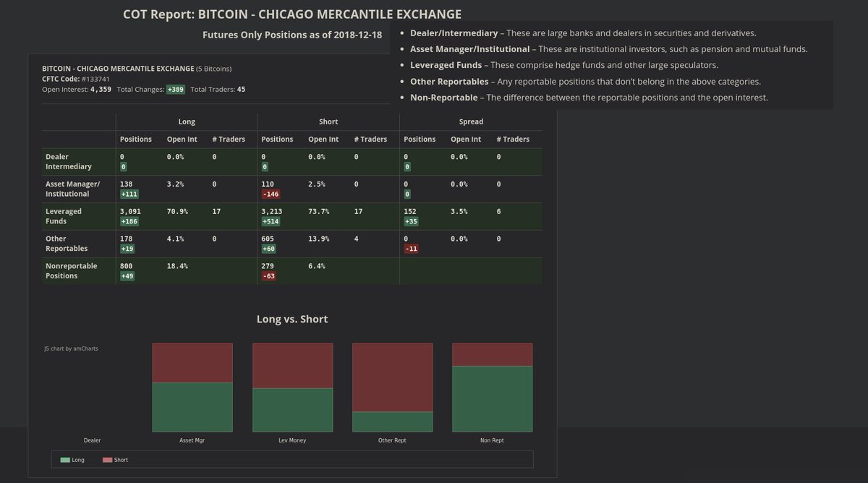Click the +111 change badge for Asset Manager long
Image resolution: width=868 pixels, height=483 pixels.
(x=130, y=195)
